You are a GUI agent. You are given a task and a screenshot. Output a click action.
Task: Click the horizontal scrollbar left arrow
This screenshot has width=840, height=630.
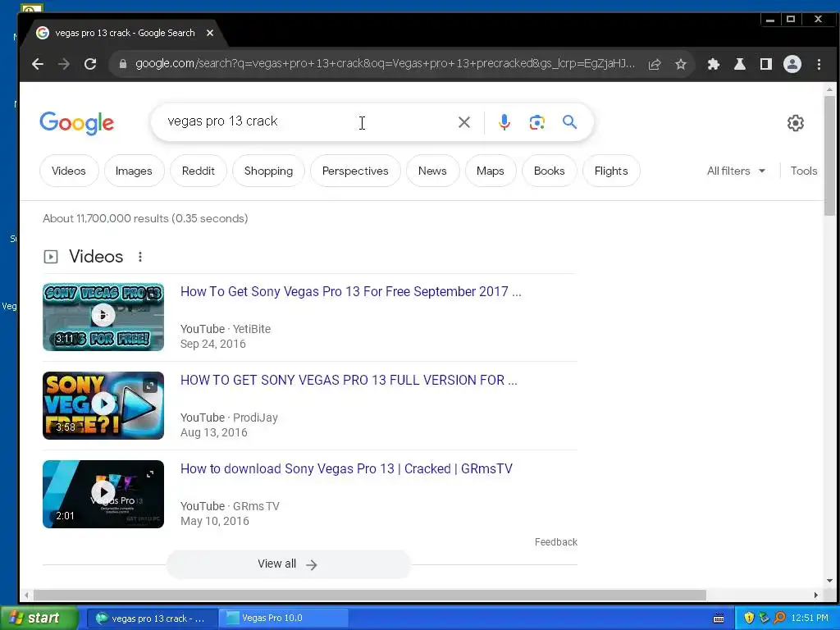pyautogui.click(x=27, y=596)
